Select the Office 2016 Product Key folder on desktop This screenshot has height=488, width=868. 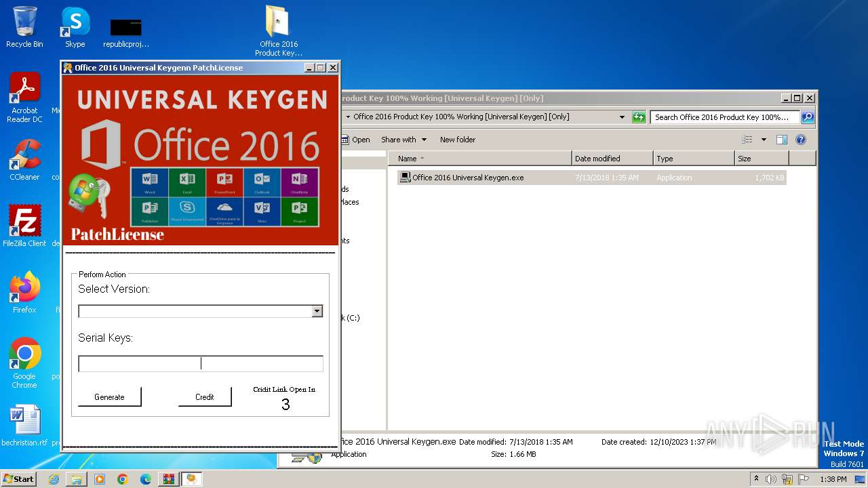pos(278,31)
